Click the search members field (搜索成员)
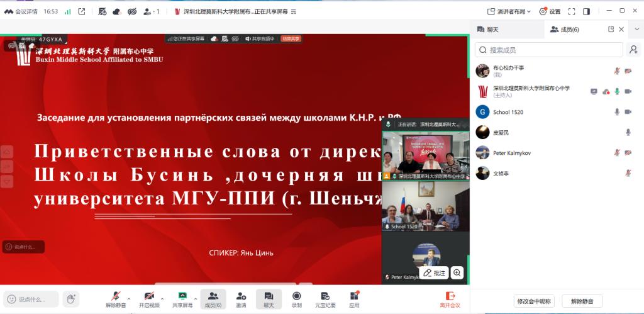 coord(549,50)
